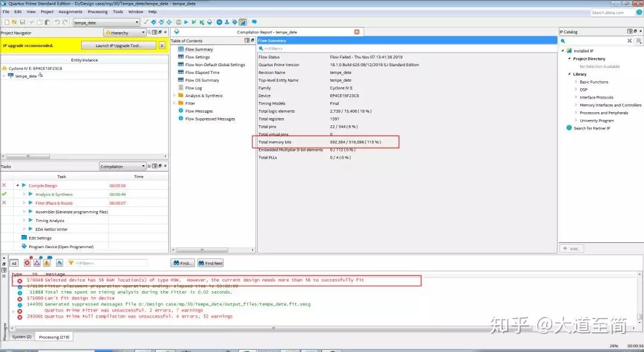This screenshot has height=352, width=644.
Task: Select the tempe_dete entity in hierarchy
Action: [26, 76]
